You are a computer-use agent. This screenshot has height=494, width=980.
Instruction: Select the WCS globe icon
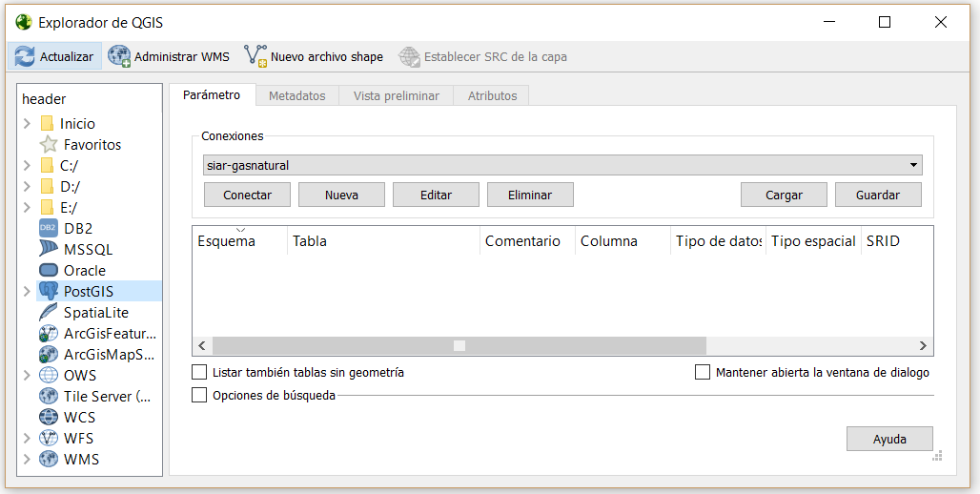coord(48,417)
